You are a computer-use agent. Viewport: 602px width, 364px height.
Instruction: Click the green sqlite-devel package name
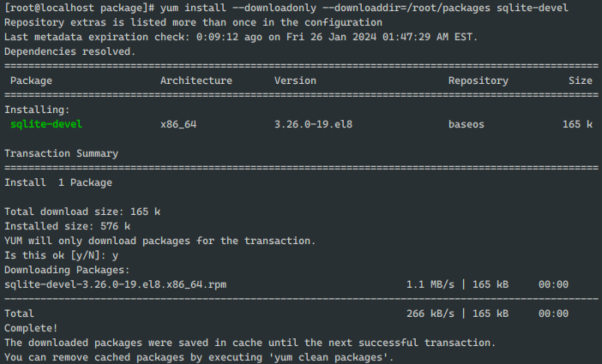click(x=46, y=124)
